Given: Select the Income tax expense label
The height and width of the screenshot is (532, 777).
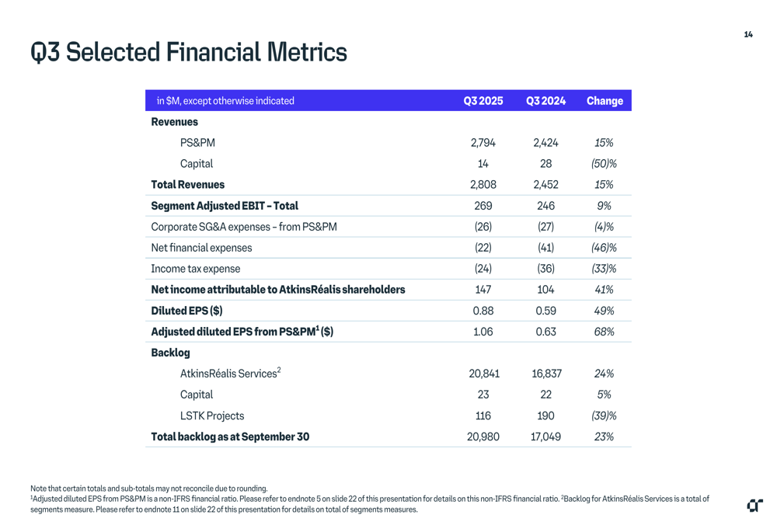Looking at the screenshot, I should point(196,269).
